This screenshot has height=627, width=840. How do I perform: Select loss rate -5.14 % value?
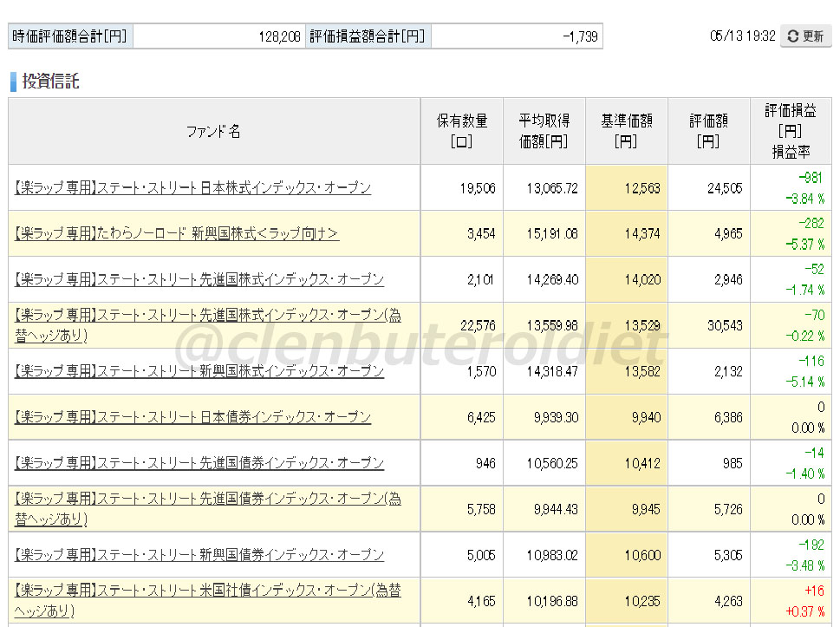[805, 382]
